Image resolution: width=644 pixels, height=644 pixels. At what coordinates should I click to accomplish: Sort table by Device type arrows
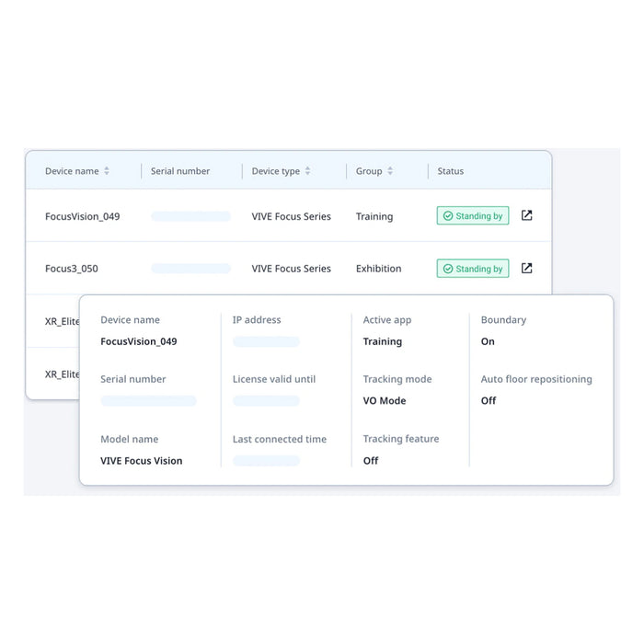click(x=307, y=171)
